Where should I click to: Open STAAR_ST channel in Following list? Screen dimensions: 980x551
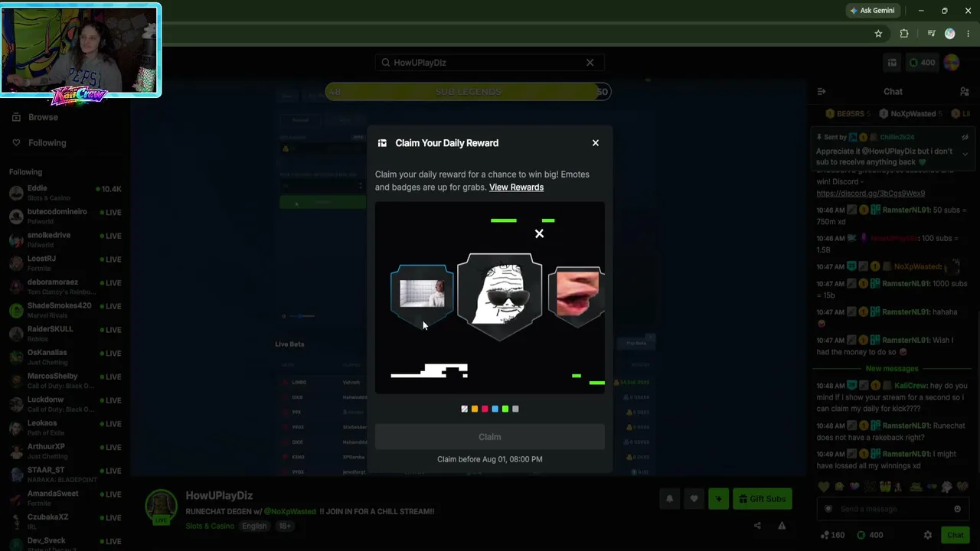[x=65, y=475]
